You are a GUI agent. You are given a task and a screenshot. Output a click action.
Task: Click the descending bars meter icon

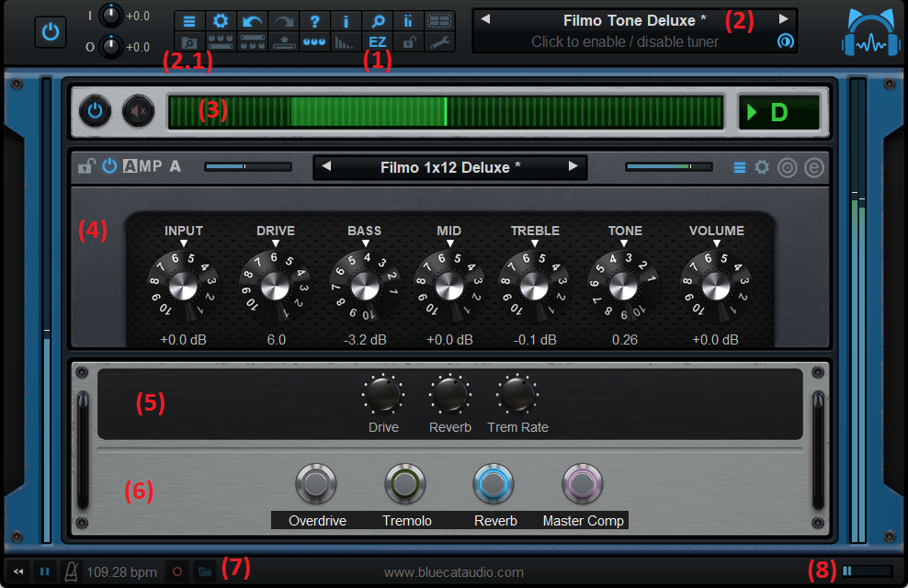pyautogui.click(x=346, y=42)
